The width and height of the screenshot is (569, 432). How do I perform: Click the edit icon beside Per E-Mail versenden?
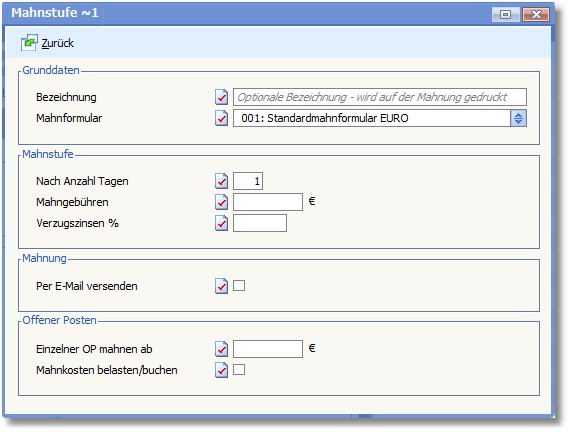point(221,286)
